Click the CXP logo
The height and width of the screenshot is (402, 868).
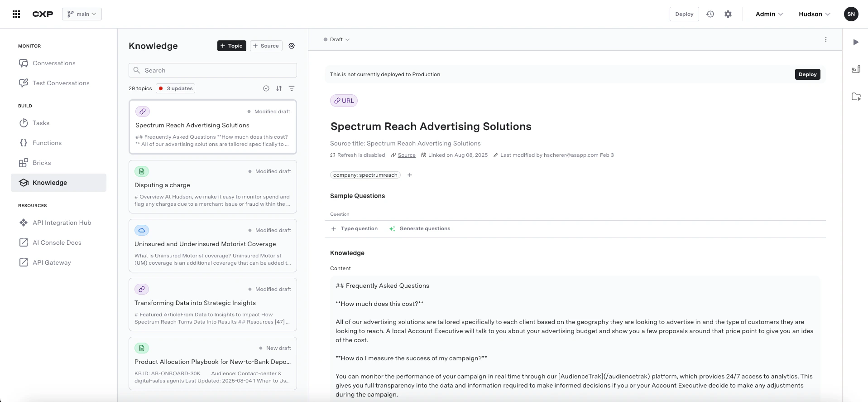tap(43, 14)
